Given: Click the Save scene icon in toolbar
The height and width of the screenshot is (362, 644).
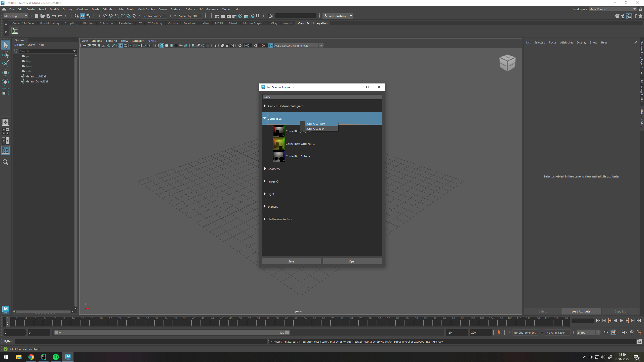Looking at the screenshot, I should pyautogui.click(x=48, y=16).
